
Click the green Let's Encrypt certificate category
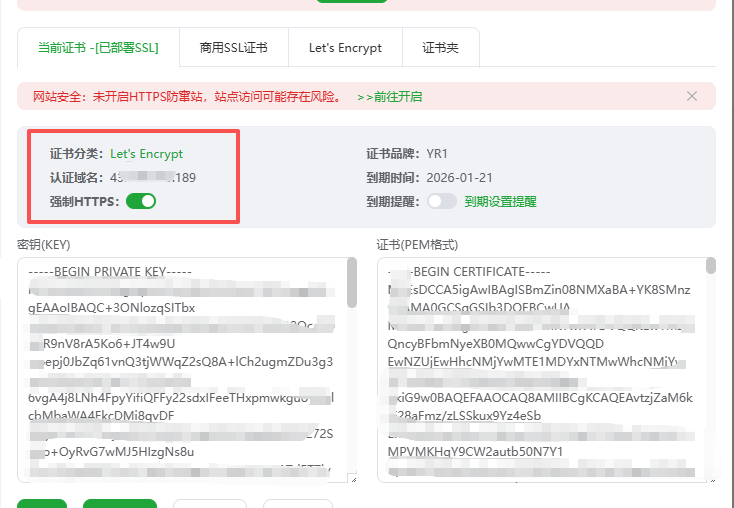point(147,154)
